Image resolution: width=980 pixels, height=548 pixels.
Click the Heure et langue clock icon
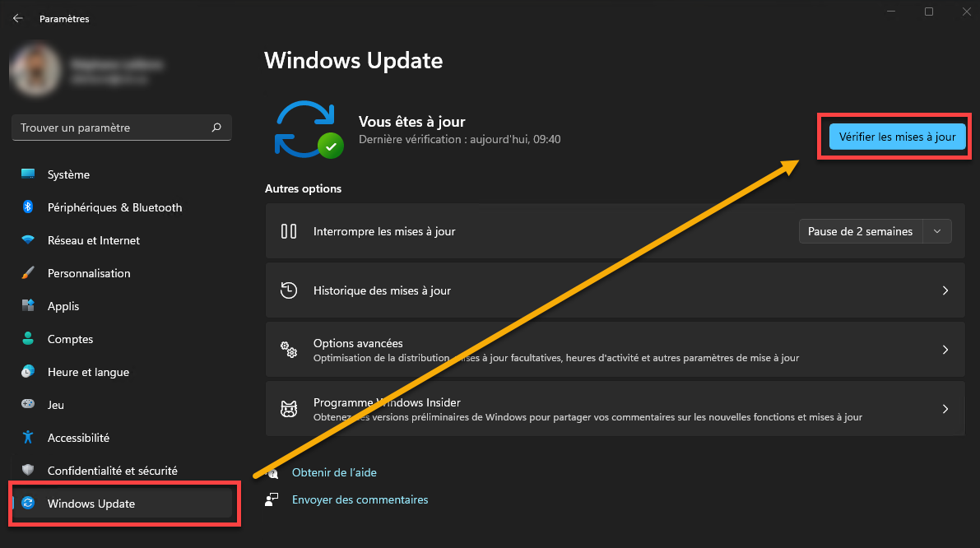click(x=28, y=372)
